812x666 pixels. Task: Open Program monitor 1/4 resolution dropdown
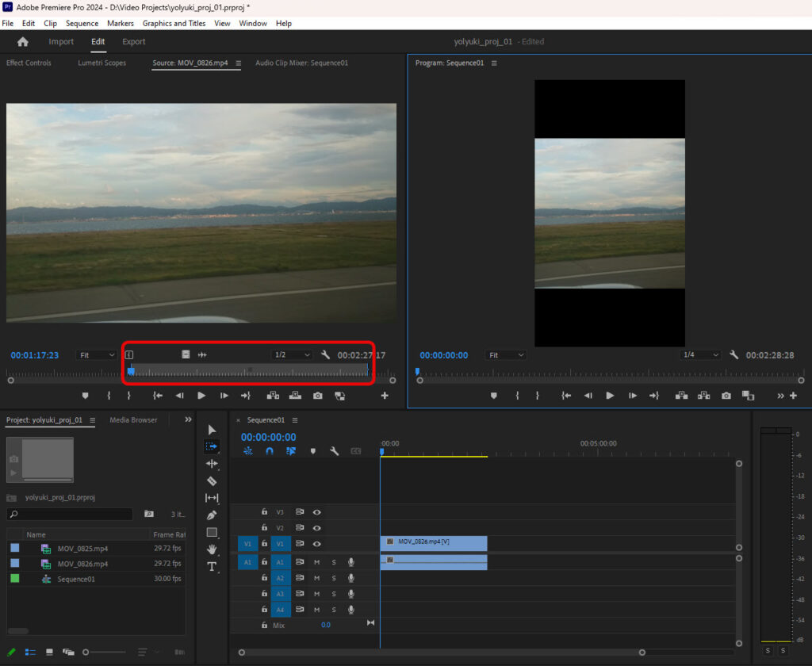pos(700,355)
